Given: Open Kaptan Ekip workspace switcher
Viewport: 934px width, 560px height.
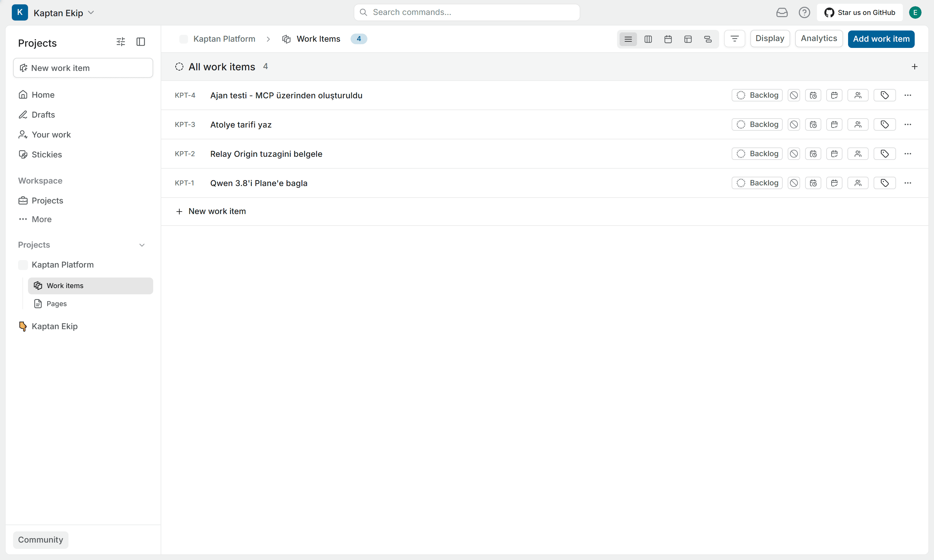Looking at the screenshot, I should (x=53, y=12).
